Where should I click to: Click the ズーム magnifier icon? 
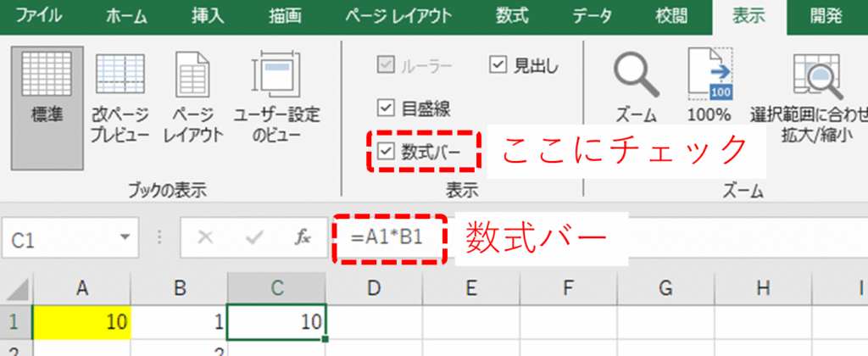[637, 85]
